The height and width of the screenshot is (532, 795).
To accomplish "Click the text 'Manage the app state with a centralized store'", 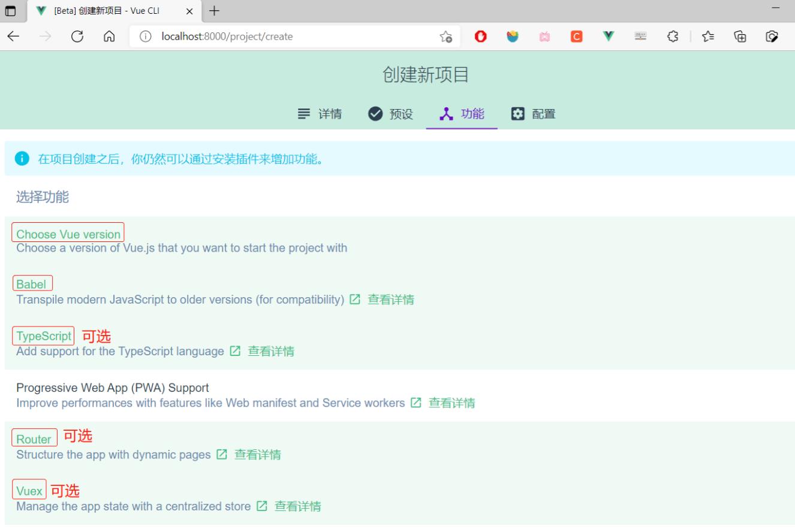I will 133,506.
